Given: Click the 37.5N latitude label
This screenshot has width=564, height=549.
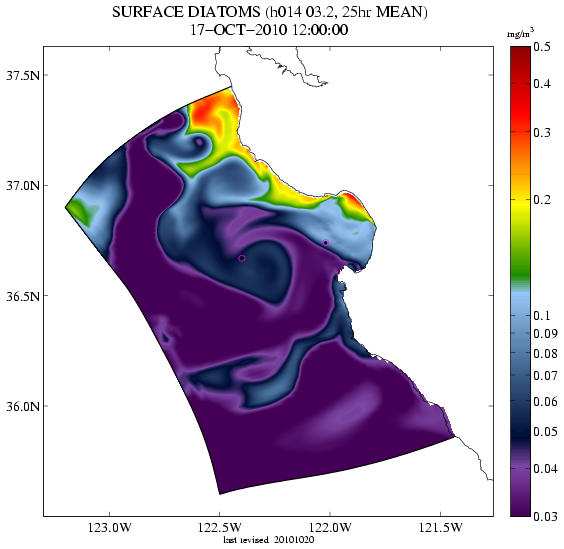Looking at the screenshot, I should (23, 75).
